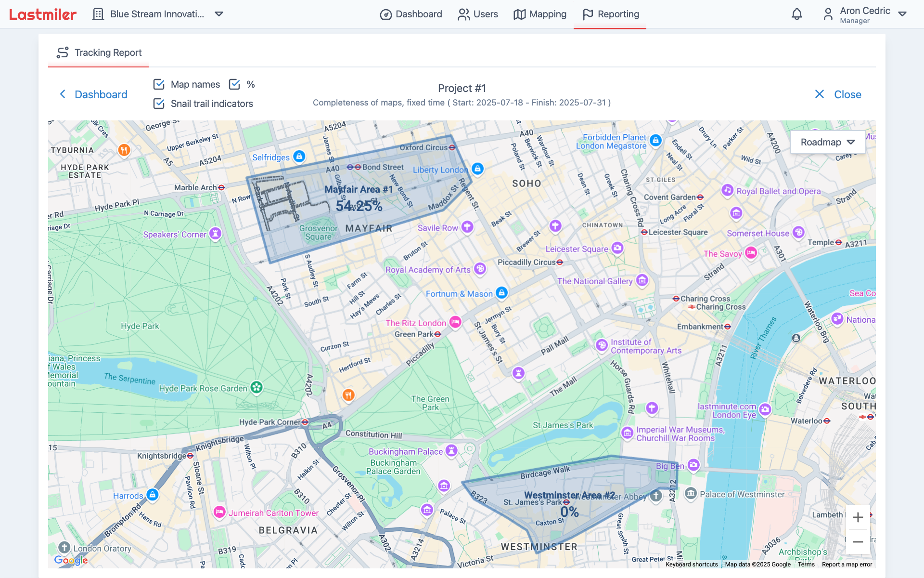Image resolution: width=924 pixels, height=578 pixels.
Task: Toggle Snail trail indicators checkbox
Action: point(159,104)
